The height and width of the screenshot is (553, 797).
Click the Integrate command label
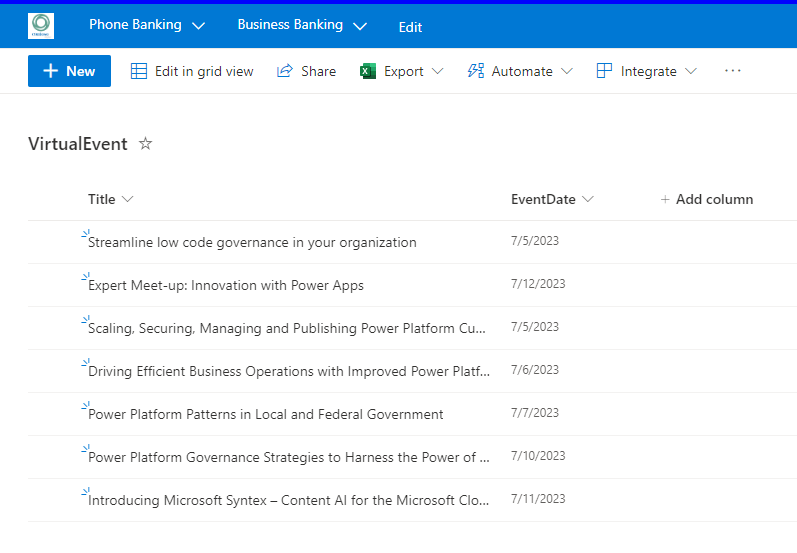pos(649,72)
